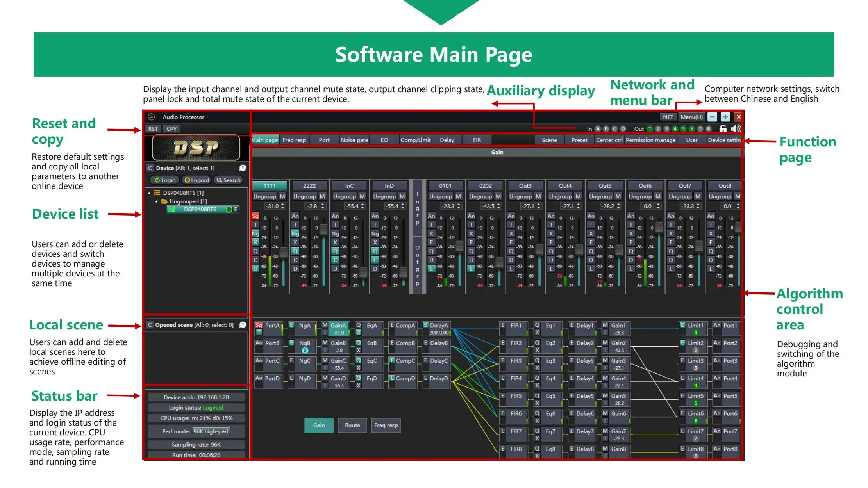This screenshot has width=868, height=488.
Task: Click the Device list help bubble icon
Action: [x=243, y=168]
